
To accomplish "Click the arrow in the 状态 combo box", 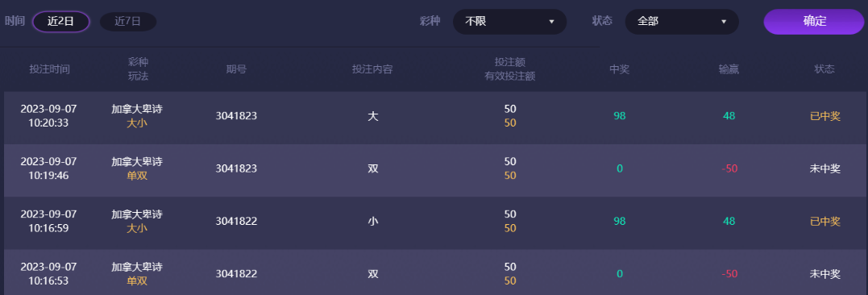I will pyautogui.click(x=724, y=22).
